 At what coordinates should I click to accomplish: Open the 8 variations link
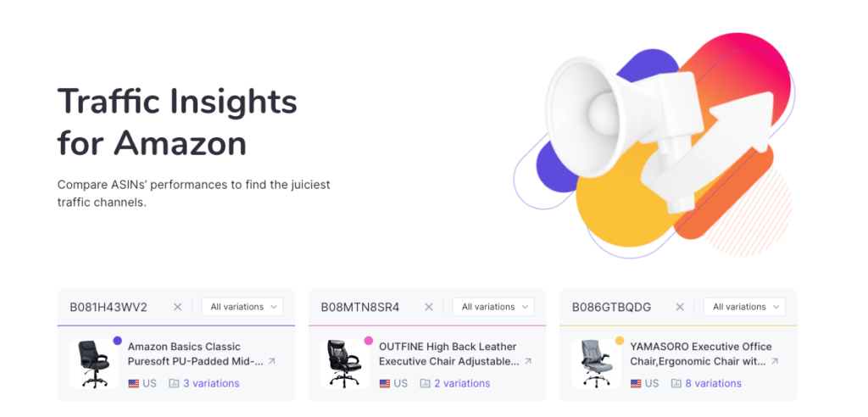point(714,383)
